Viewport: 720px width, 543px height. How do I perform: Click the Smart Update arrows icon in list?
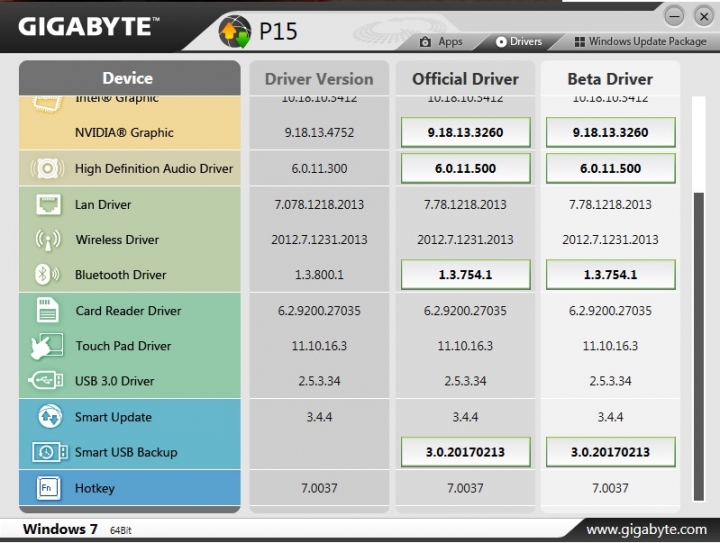pyautogui.click(x=50, y=416)
